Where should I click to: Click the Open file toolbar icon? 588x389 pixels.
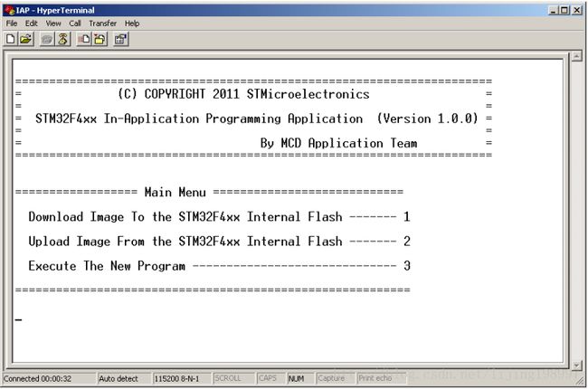pyautogui.click(x=26, y=39)
